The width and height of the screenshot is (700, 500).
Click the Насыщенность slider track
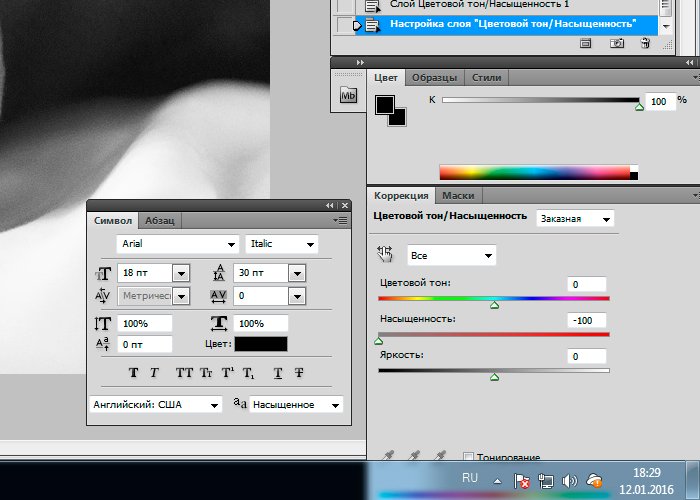[x=493, y=334]
